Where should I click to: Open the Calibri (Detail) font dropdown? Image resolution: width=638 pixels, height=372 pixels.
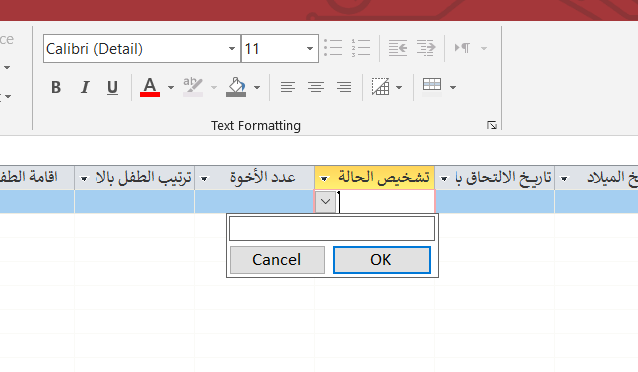(x=232, y=49)
